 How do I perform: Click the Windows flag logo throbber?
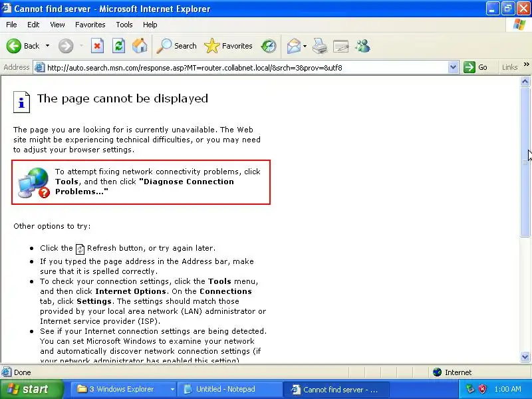point(519,25)
